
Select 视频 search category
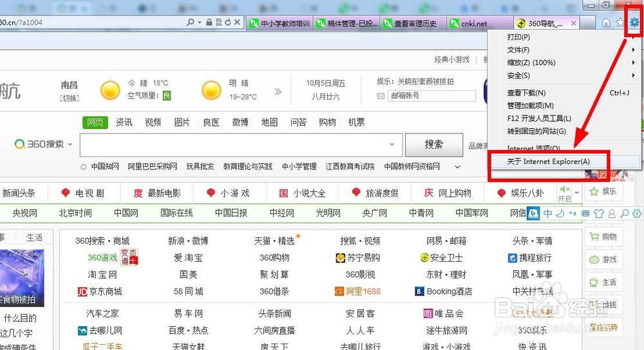(153, 122)
